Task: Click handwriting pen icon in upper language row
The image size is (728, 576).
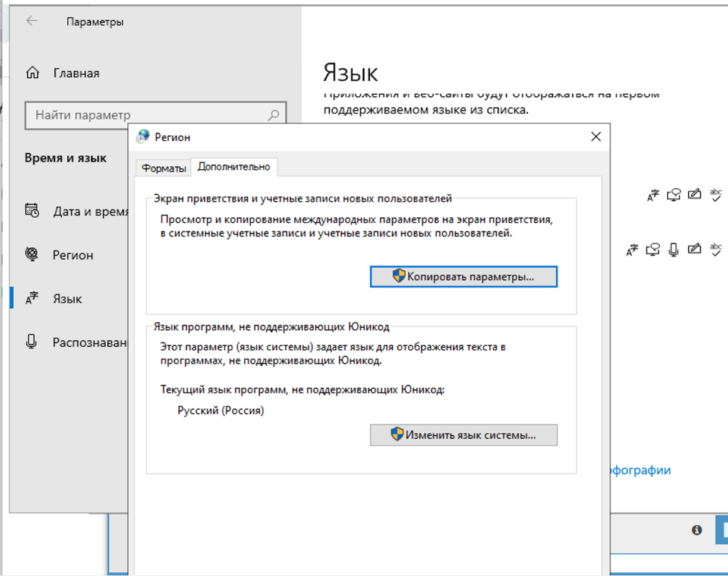Action: tap(694, 195)
